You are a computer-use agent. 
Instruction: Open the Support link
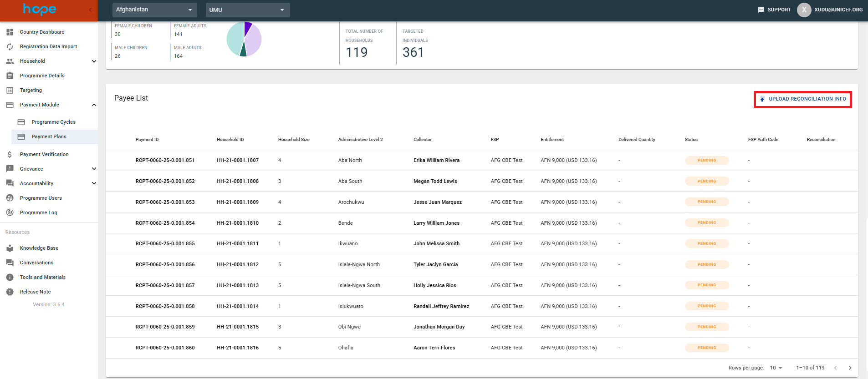click(x=774, y=10)
